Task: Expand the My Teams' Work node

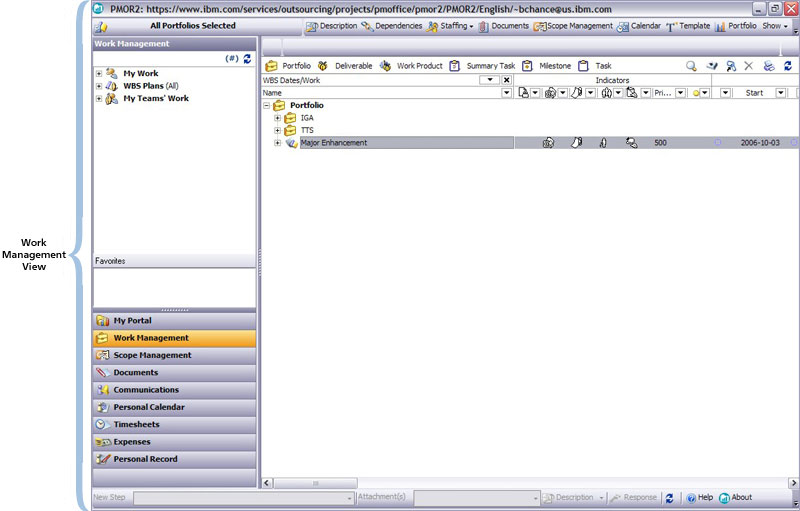Action: click(x=99, y=98)
